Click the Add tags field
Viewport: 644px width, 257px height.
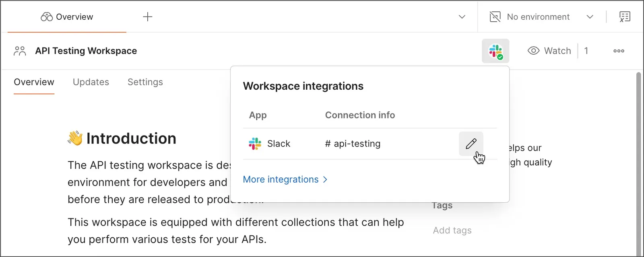coord(452,230)
